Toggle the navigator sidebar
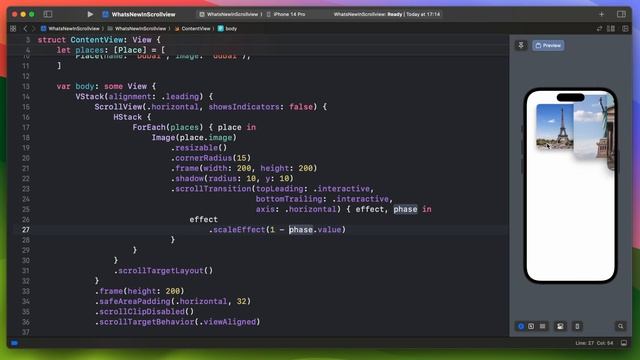 coord(48,14)
